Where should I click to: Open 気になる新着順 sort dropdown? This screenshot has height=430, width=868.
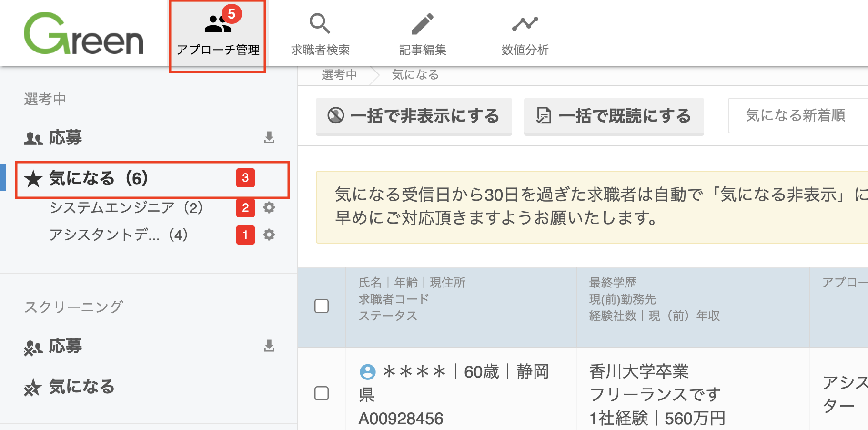click(798, 115)
